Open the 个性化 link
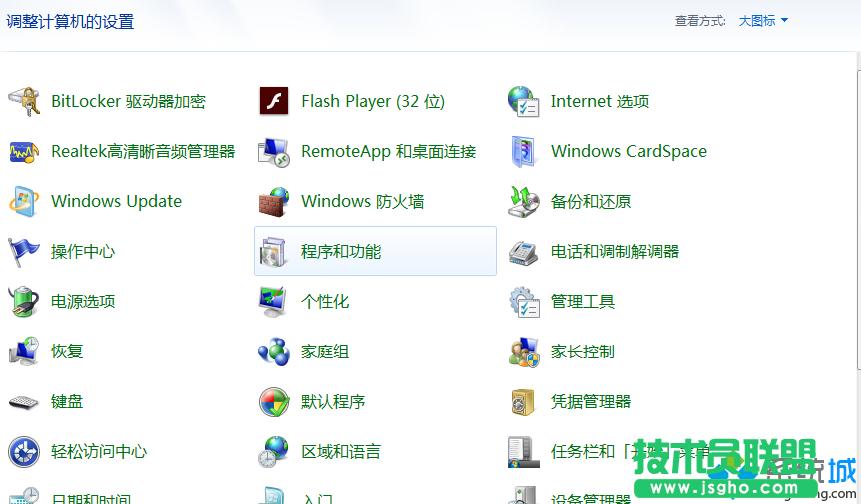Screen dimensions: 861x504 pos(325,301)
